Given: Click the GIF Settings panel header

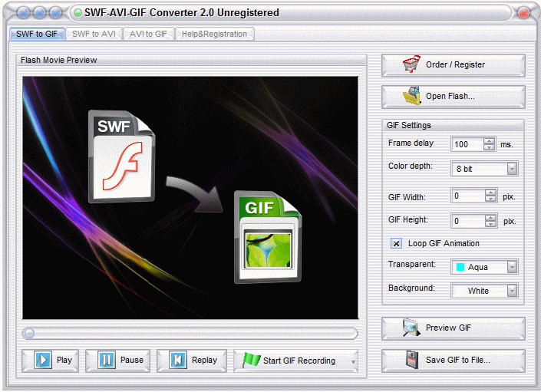Looking at the screenshot, I should [x=453, y=125].
